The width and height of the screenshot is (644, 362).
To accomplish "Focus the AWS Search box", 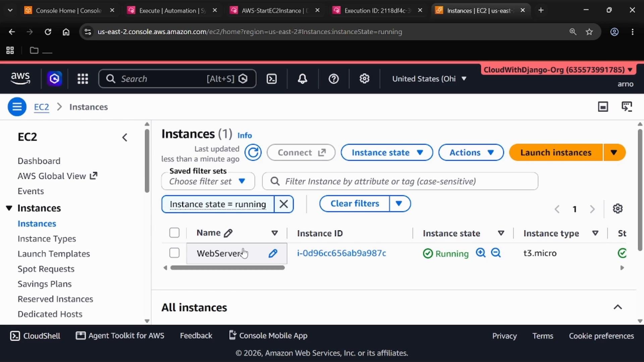I will tap(177, 79).
